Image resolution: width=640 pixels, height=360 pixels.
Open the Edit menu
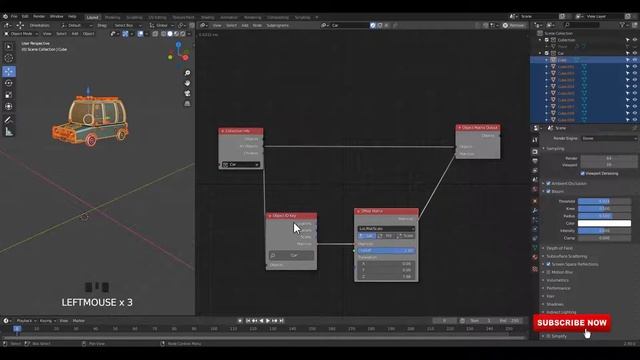click(25, 17)
